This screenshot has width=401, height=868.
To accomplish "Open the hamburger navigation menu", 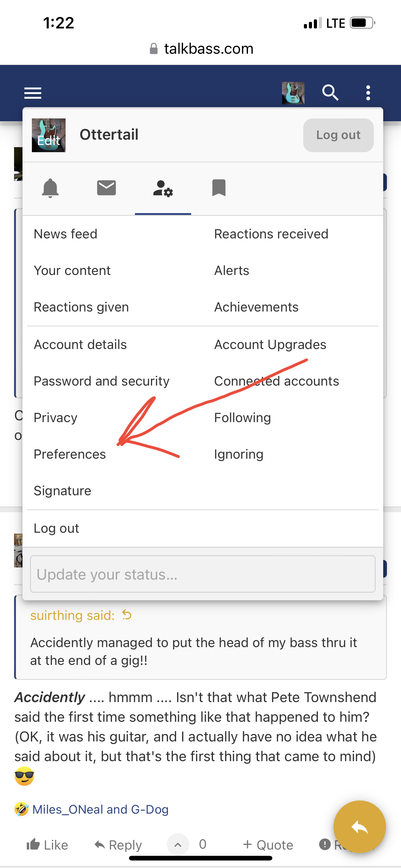I will tap(33, 93).
